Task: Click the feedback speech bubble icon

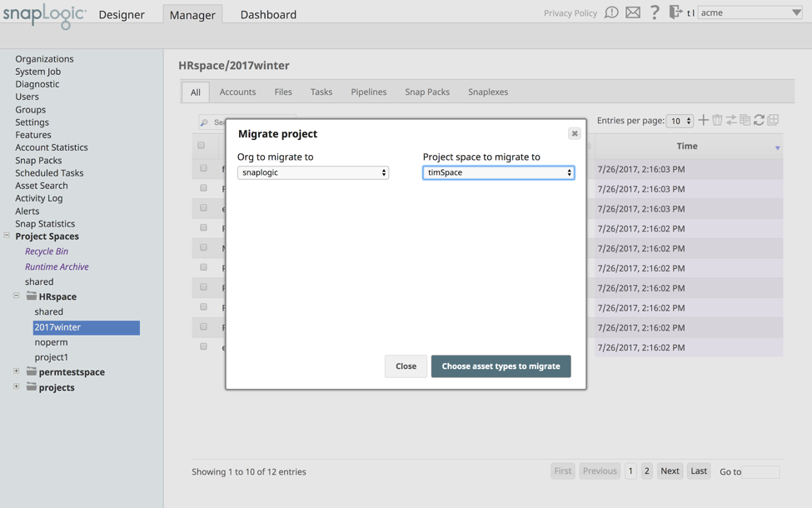Action: coord(611,12)
